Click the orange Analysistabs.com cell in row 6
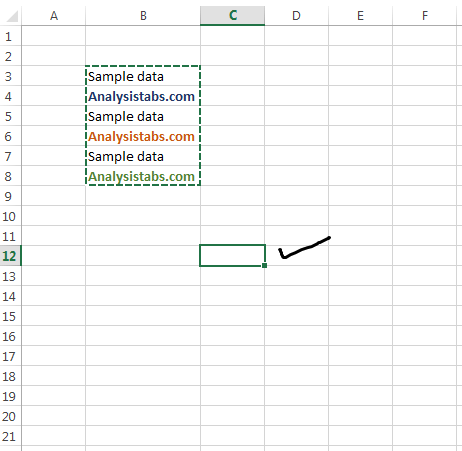 [143, 136]
